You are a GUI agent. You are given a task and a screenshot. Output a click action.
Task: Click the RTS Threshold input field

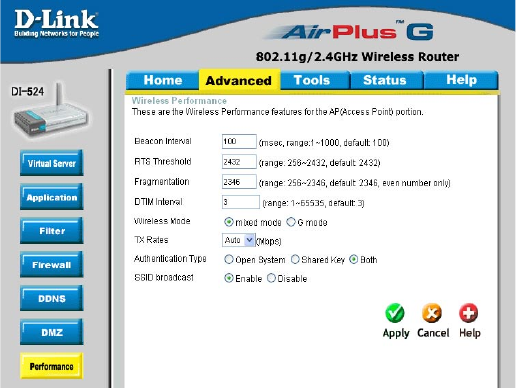(x=239, y=162)
